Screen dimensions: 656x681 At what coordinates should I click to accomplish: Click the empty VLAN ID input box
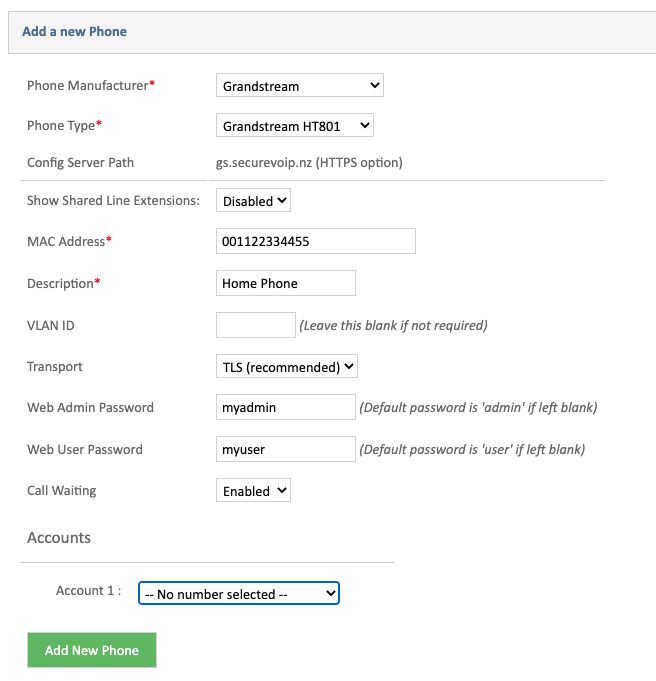[256, 325]
